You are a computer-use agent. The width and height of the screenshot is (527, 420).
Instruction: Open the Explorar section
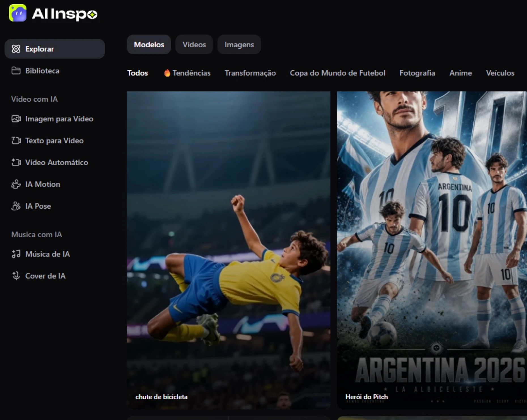click(55, 49)
